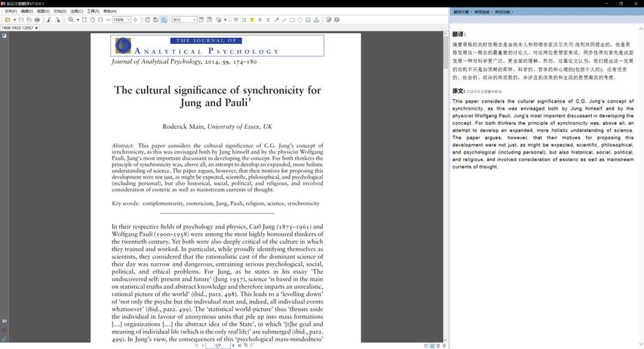The width and height of the screenshot is (644, 349).
Task: Click the fit width icon
Action: point(100,20)
